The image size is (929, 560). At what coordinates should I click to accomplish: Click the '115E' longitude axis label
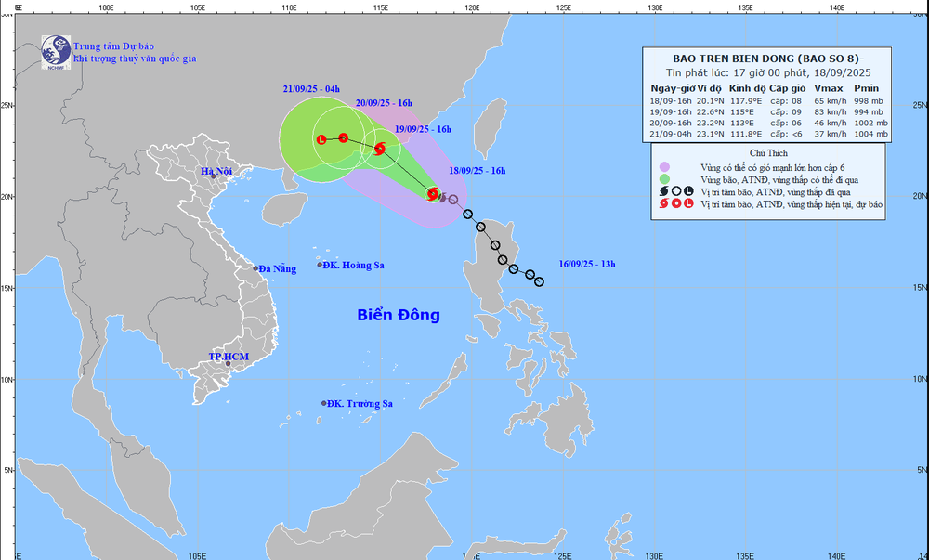tap(380, 7)
